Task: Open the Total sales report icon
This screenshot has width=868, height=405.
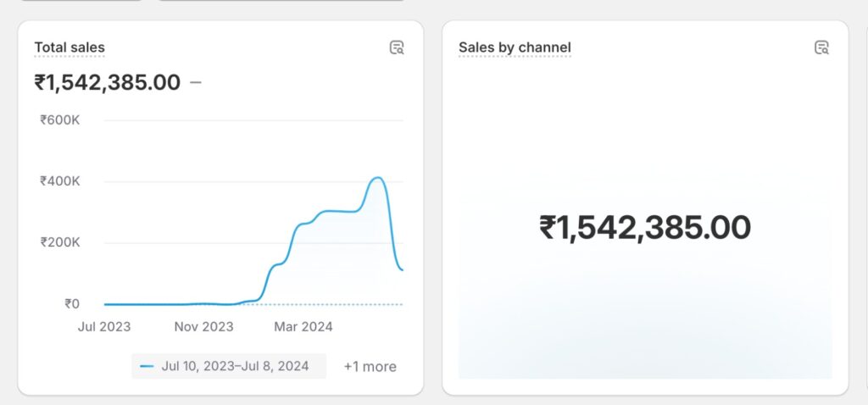Action: 397,47
